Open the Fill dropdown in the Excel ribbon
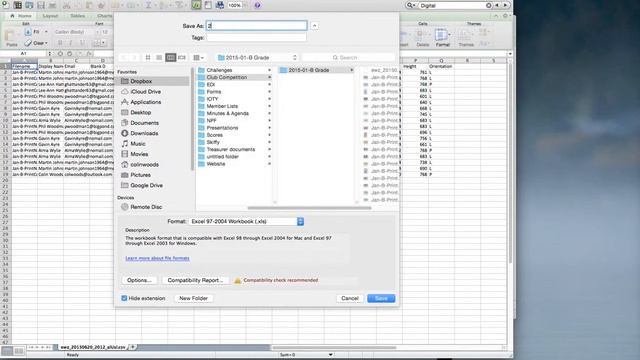Viewport: 640px width, 360px height. [x=36, y=32]
